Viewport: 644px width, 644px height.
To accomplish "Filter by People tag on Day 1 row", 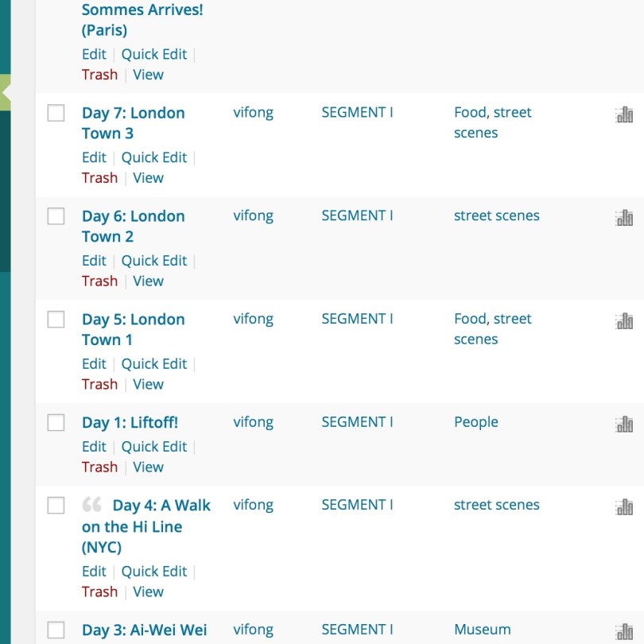I will point(475,422).
